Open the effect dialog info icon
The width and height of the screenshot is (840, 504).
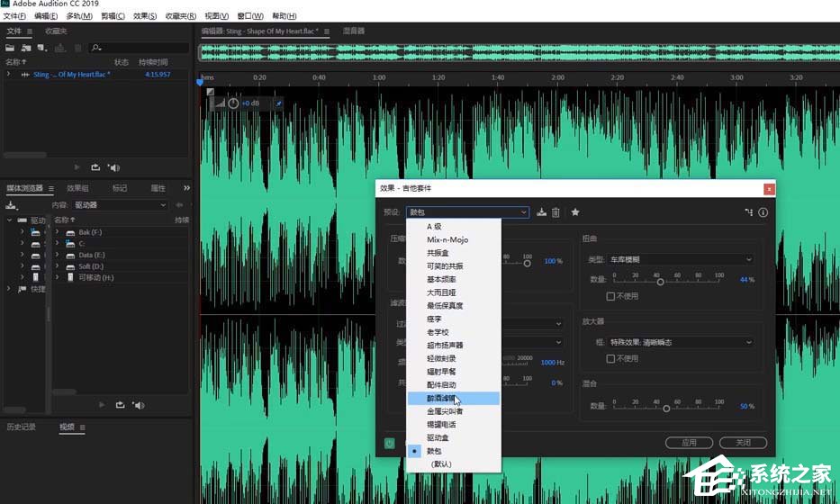point(763,212)
